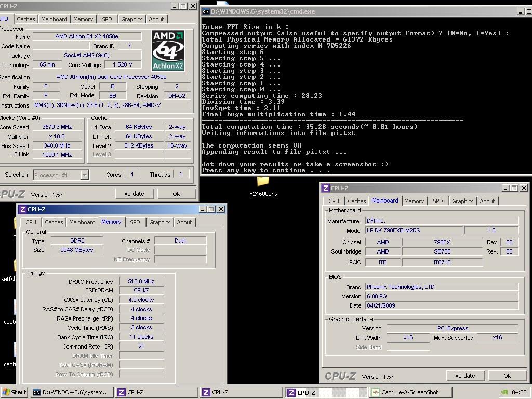Image resolution: width=532 pixels, height=399 pixels.
Task: Switch to Graphics tab in Memory CPU-Z window
Action: pyautogui.click(x=160, y=222)
